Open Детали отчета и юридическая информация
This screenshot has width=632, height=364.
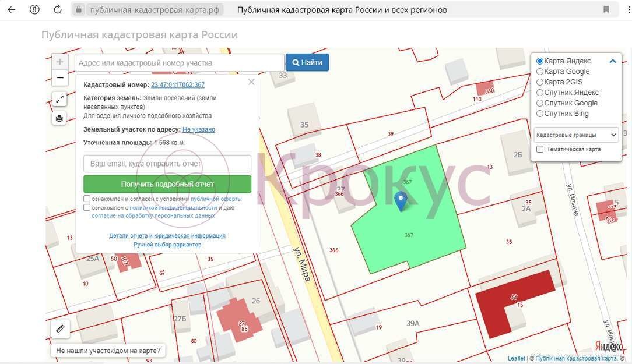click(167, 235)
